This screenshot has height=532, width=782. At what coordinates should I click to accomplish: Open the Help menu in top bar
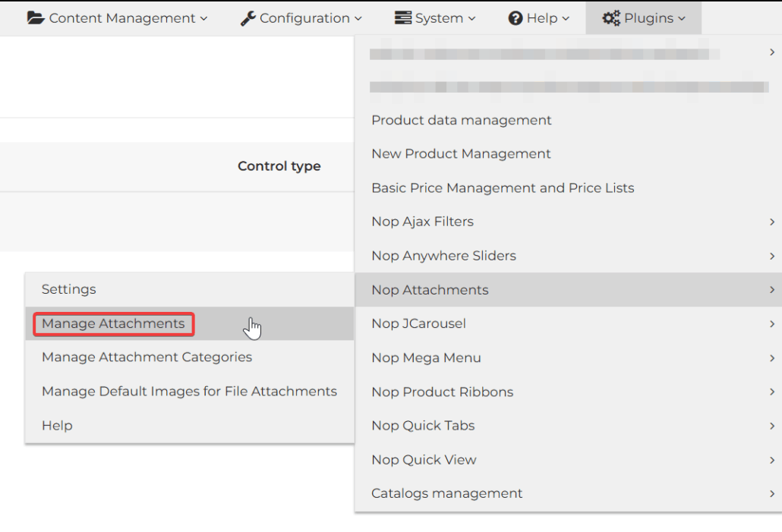pyautogui.click(x=538, y=18)
